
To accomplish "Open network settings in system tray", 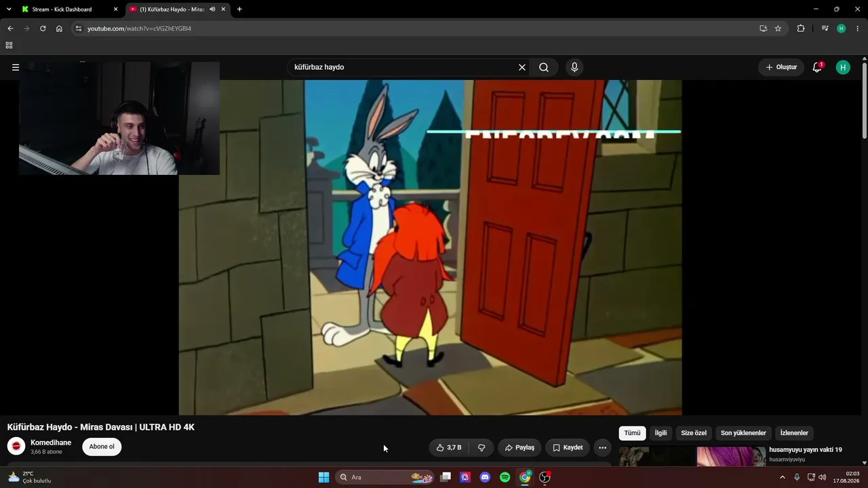I will coord(811,477).
